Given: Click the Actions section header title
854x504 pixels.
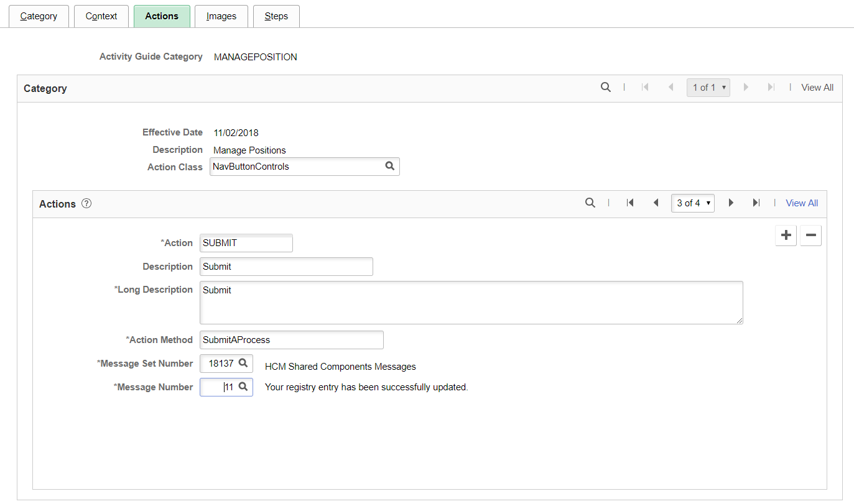Looking at the screenshot, I should click(58, 204).
